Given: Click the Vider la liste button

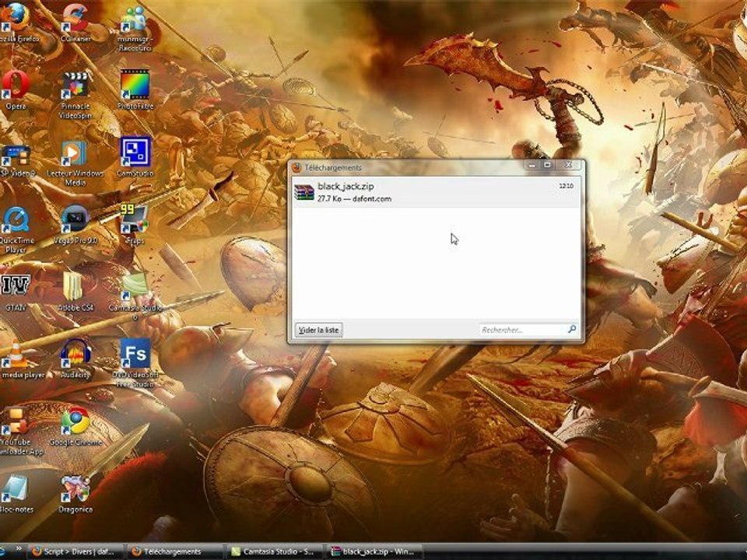Looking at the screenshot, I should coord(319,330).
